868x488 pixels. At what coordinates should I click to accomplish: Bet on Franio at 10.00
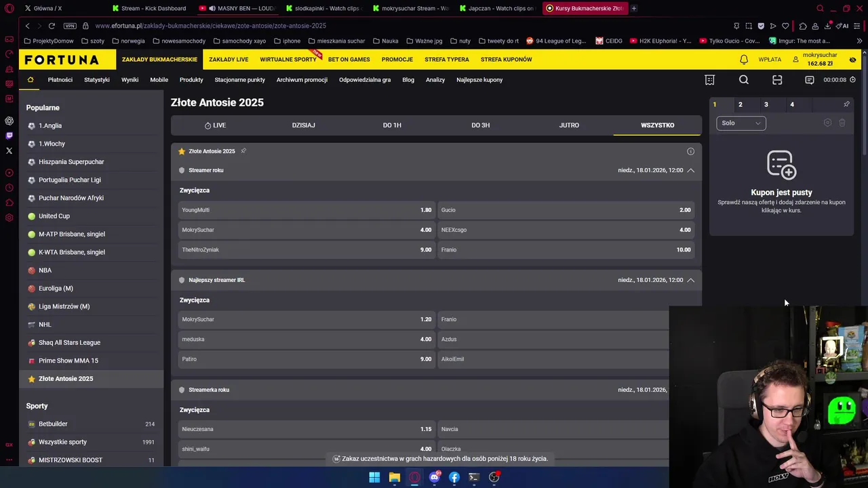pos(566,249)
